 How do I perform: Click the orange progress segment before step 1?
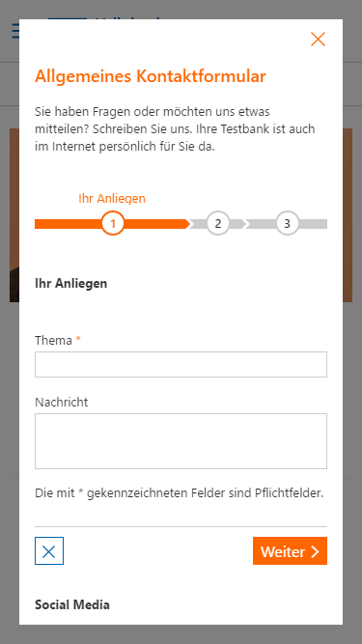(x=69, y=224)
